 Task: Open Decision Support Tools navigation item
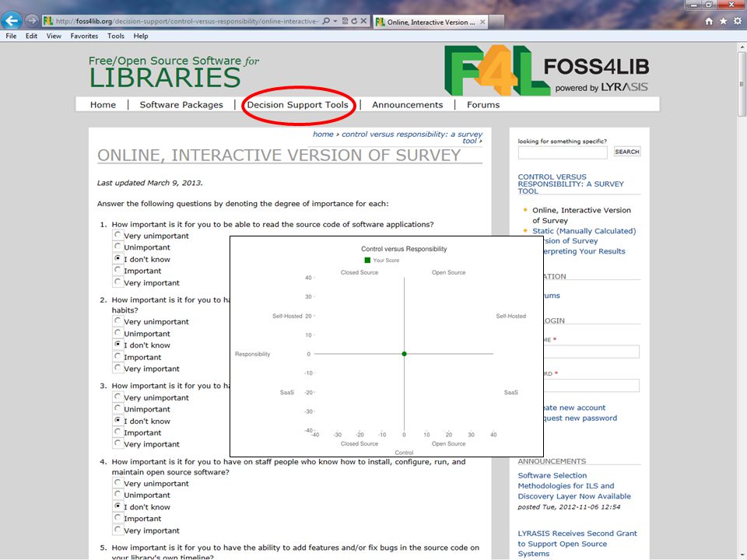coord(297,105)
